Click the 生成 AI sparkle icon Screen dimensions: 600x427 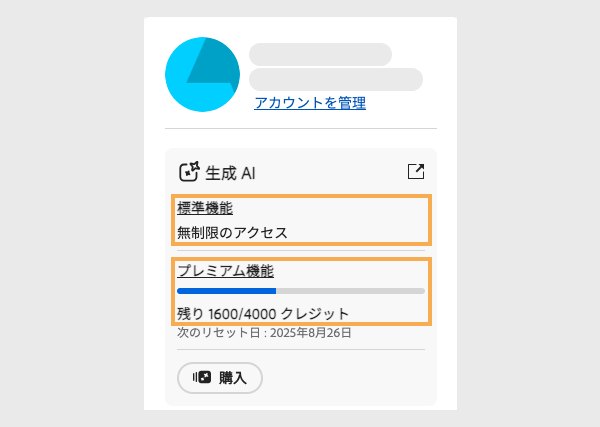pyautogui.click(x=189, y=172)
